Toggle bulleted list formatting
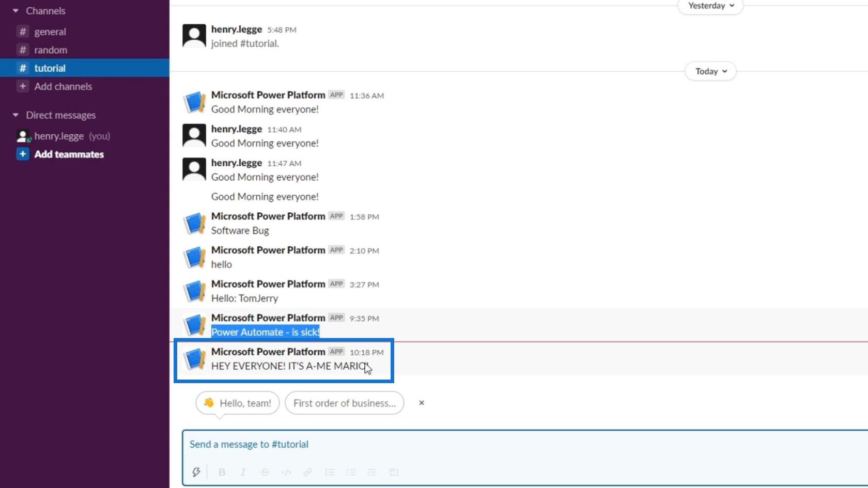The height and width of the screenshot is (488, 868). 351,472
